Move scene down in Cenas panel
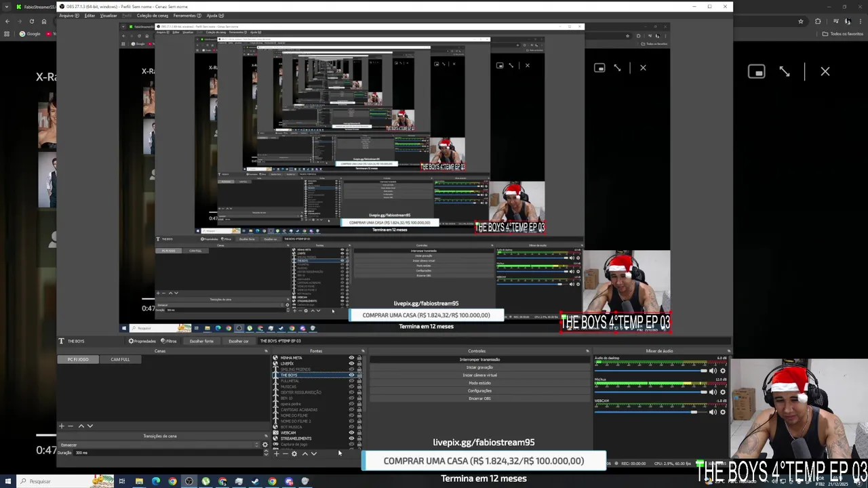 [90, 426]
